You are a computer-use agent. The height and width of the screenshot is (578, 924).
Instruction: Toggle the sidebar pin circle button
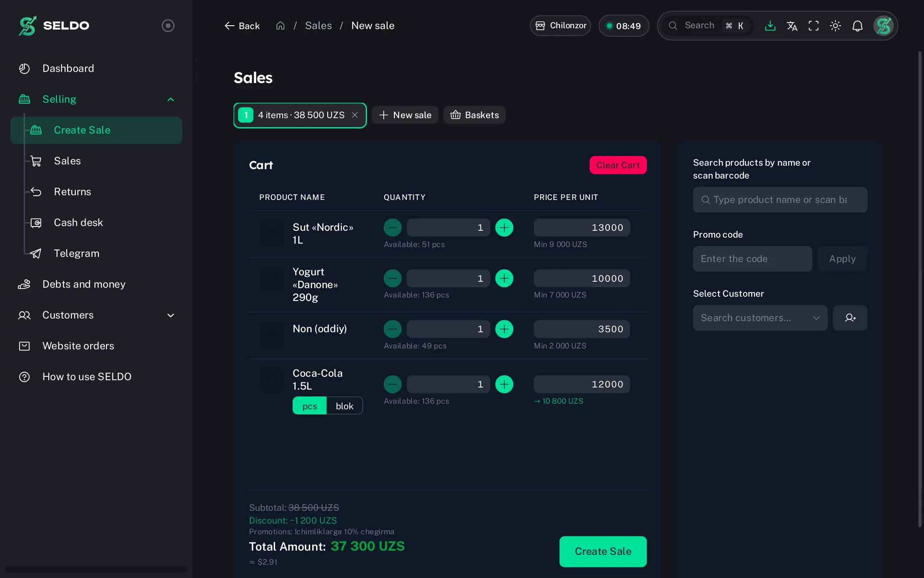[168, 26]
